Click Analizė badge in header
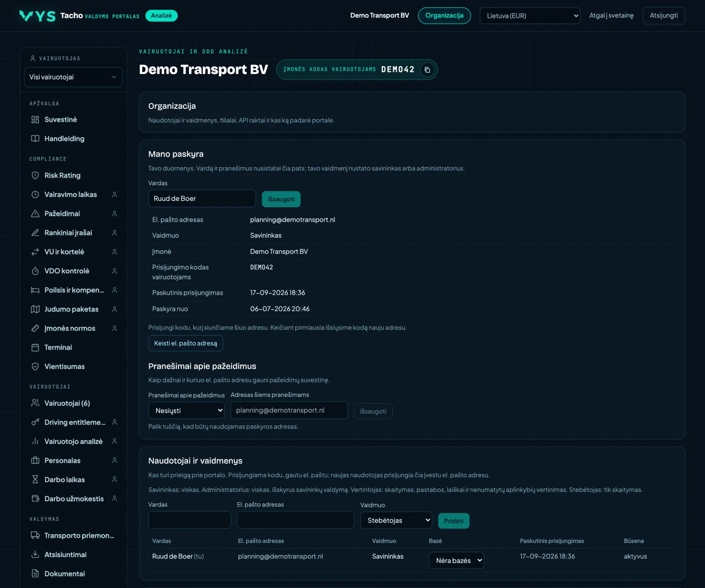Screen dimensions: 705x588 (161, 16)
